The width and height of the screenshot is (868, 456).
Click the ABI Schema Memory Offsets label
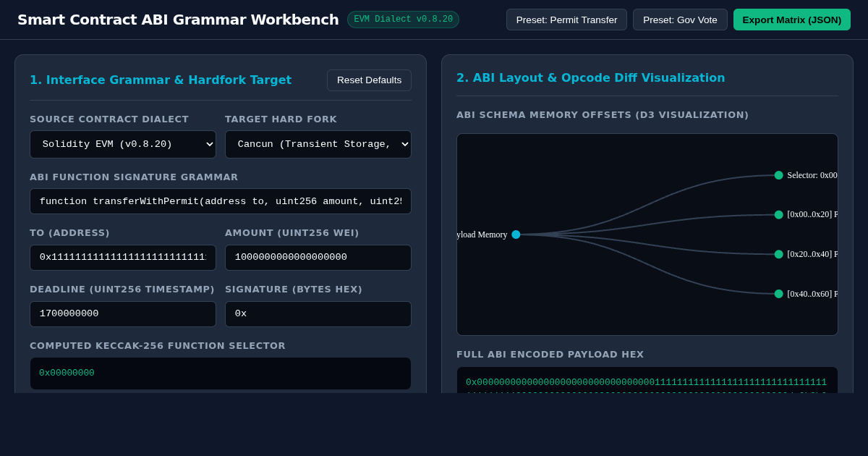(x=603, y=115)
